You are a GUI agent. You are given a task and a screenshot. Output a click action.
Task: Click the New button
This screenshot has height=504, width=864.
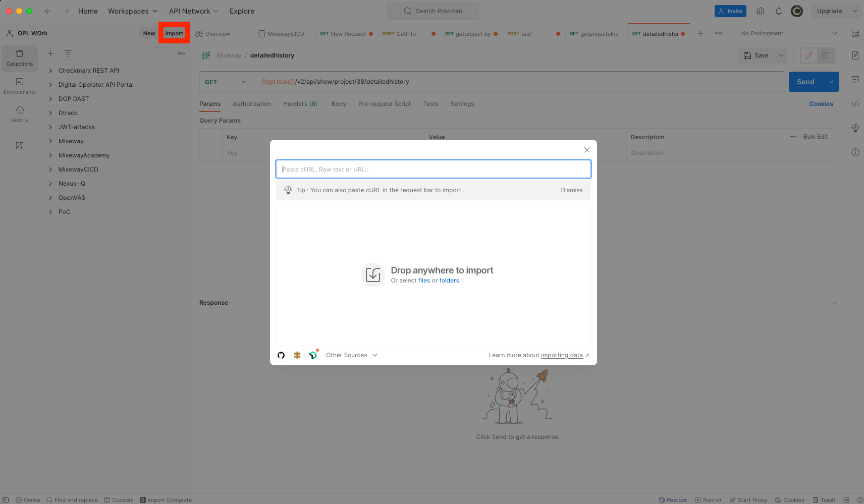click(149, 33)
